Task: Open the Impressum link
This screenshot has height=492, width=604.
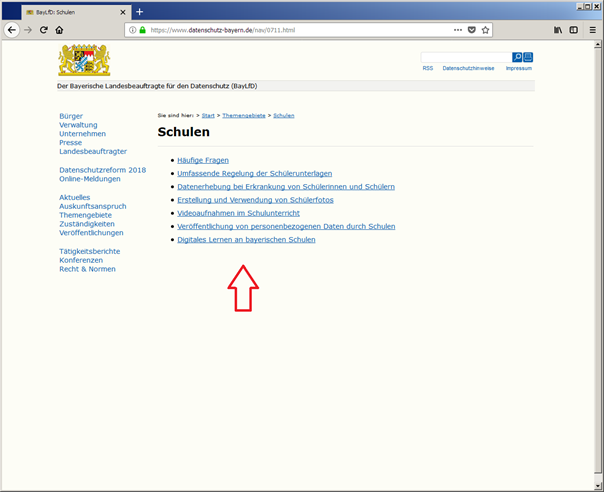Action: click(x=518, y=68)
